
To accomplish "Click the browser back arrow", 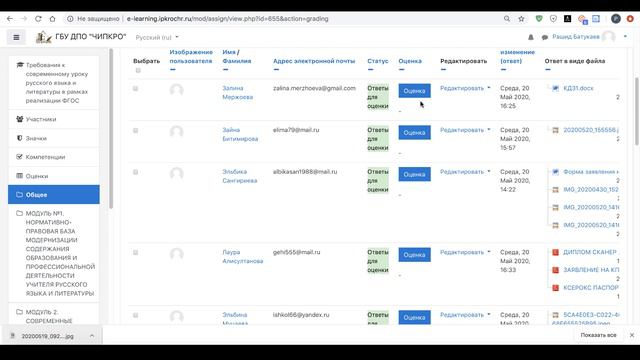I will click(10, 19).
